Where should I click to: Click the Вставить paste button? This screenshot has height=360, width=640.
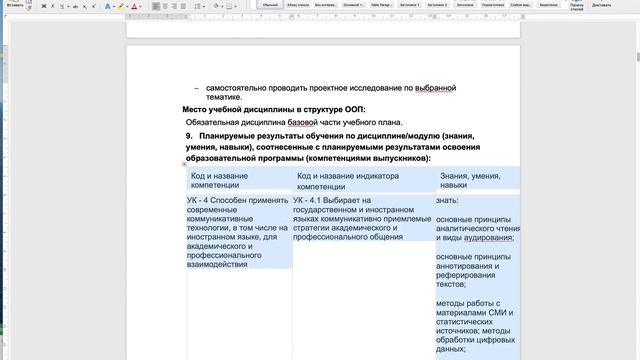click(x=15, y=4)
